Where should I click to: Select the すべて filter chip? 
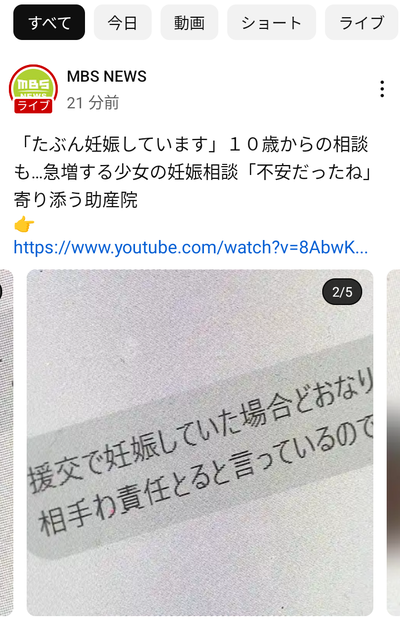tap(49, 23)
